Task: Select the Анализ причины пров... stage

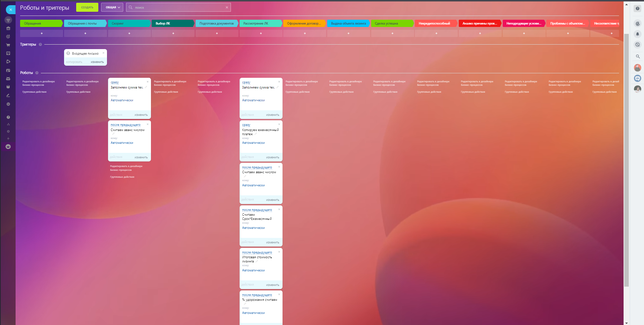Action: click(480, 24)
